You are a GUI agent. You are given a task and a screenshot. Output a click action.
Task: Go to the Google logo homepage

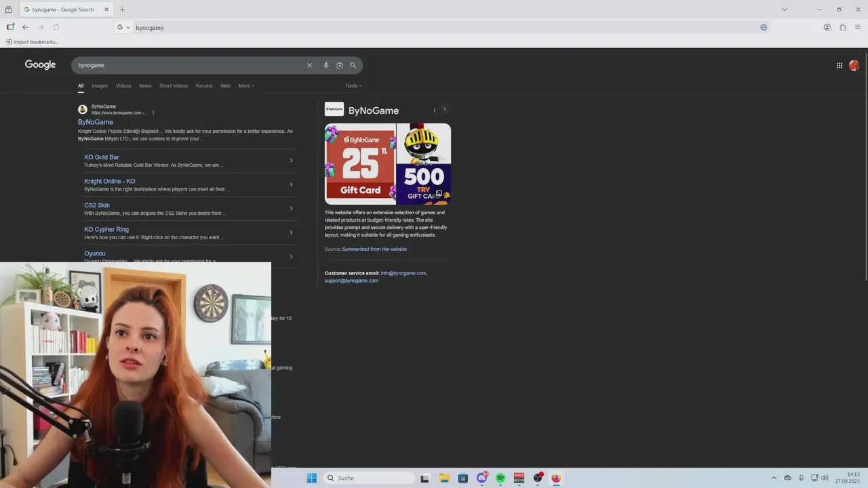pyautogui.click(x=40, y=64)
